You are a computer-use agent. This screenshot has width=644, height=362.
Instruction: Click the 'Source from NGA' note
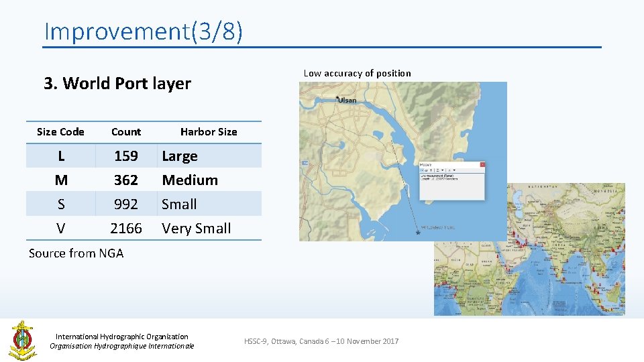pyautogui.click(x=76, y=253)
